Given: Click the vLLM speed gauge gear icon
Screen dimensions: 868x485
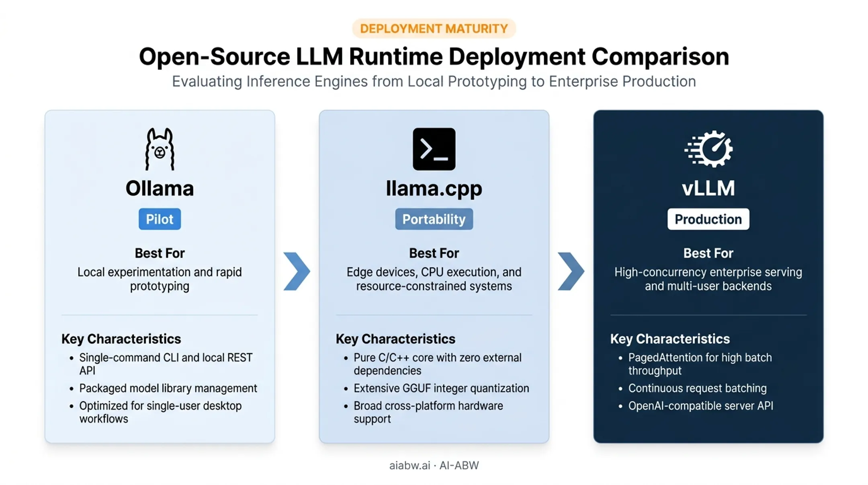Looking at the screenshot, I should coord(708,148).
